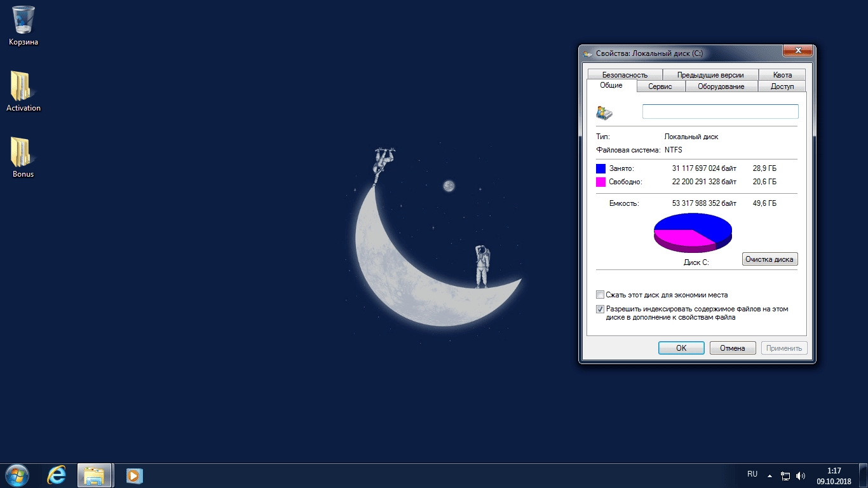Switch to the Предыдущие версии tab
This screenshot has height=488, width=868.
(710, 75)
